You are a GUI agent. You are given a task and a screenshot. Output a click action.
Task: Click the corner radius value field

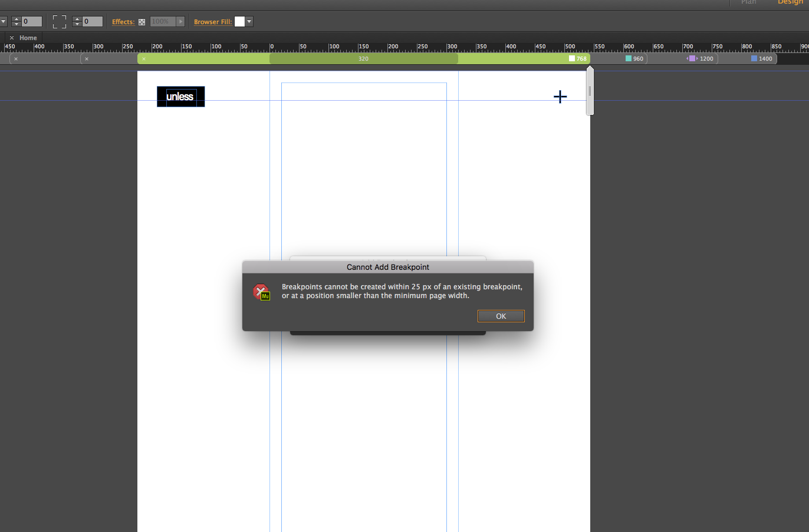tap(92, 21)
